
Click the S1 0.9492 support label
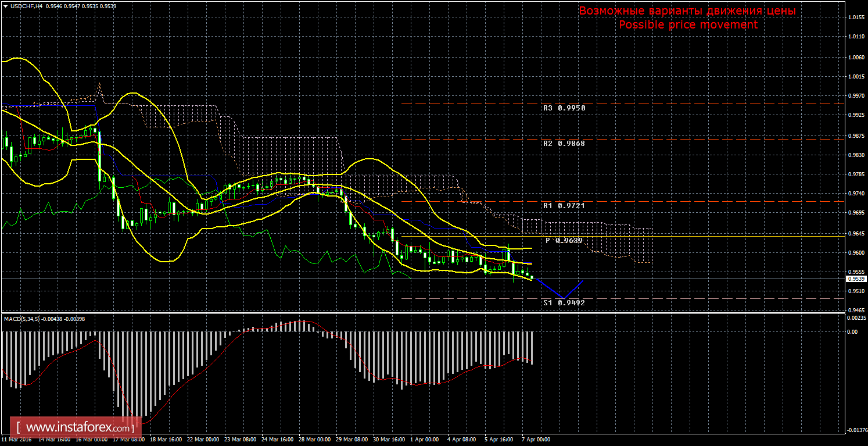tap(564, 303)
